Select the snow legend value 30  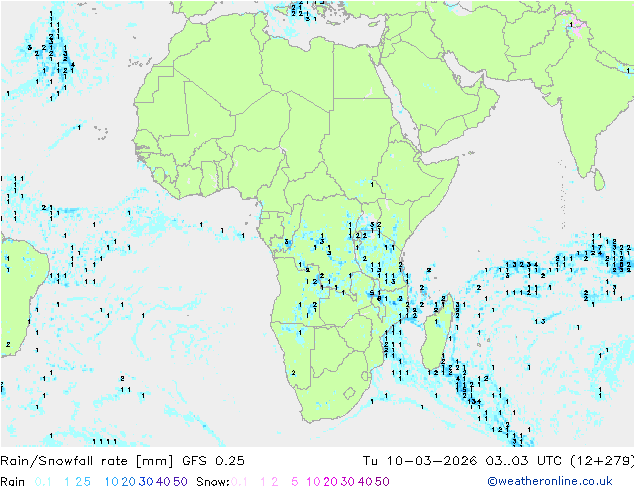coord(347,482)
